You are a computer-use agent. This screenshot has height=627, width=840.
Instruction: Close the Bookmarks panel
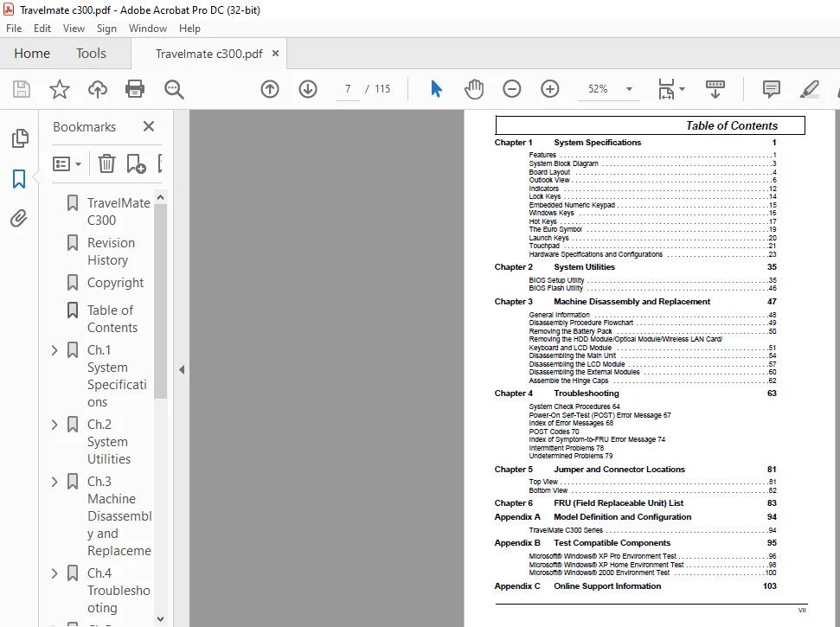149,126
